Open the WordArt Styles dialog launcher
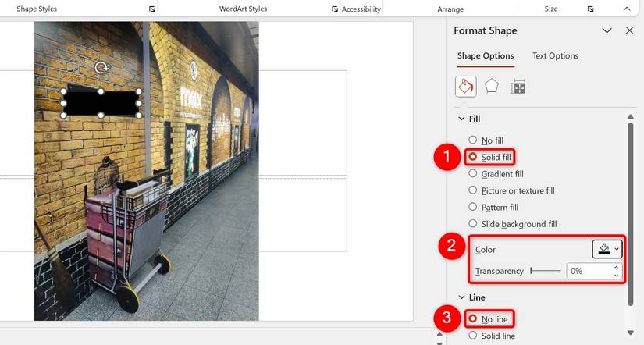Image resolution: width=644 pixels, height=345 pixels. [x=335, y=9]
